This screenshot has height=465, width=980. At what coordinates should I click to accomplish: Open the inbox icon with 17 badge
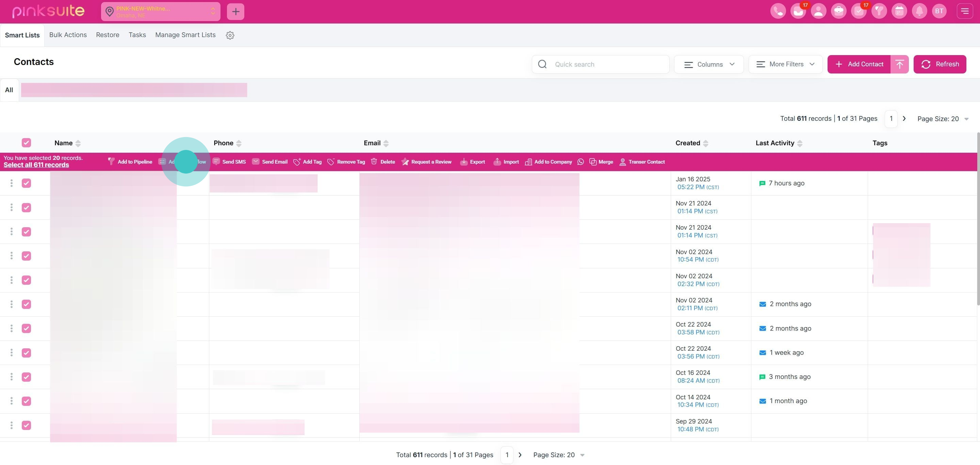(x=798, y=11)
